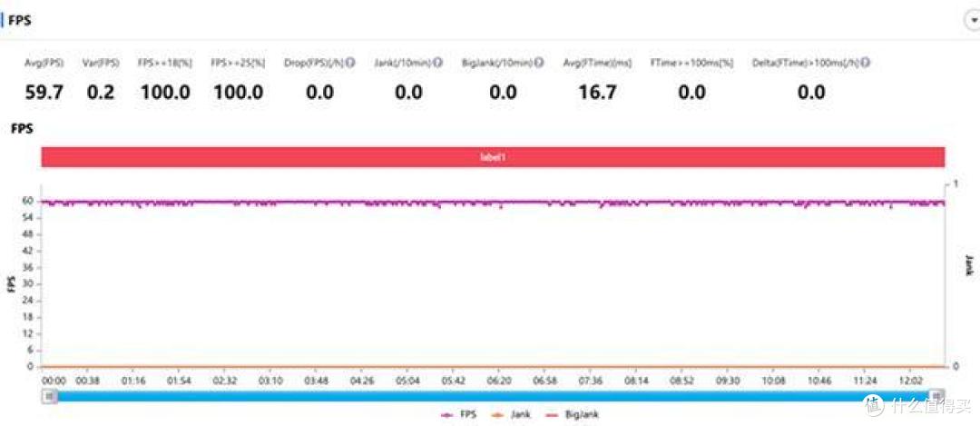Toggle the BigJank series in the legend
This screenshot has height=426, width=980.
[x=573, y=415]
